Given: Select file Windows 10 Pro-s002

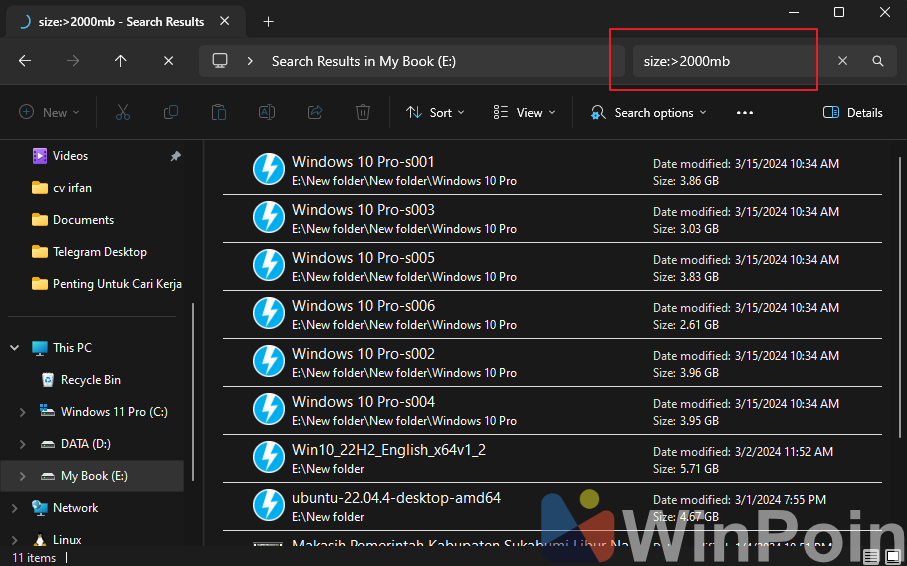Looking at the screenshot, I should [552, 363].
